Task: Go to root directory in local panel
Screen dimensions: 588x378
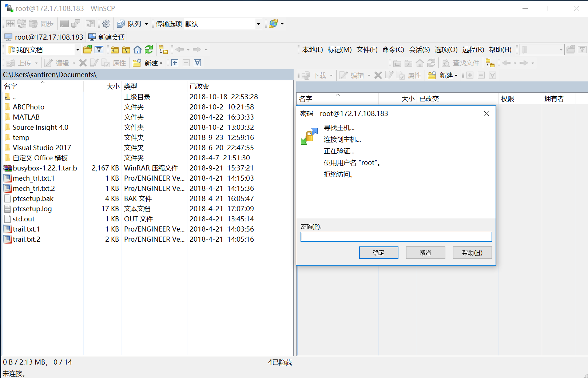Action: click(x=126, y=50)
